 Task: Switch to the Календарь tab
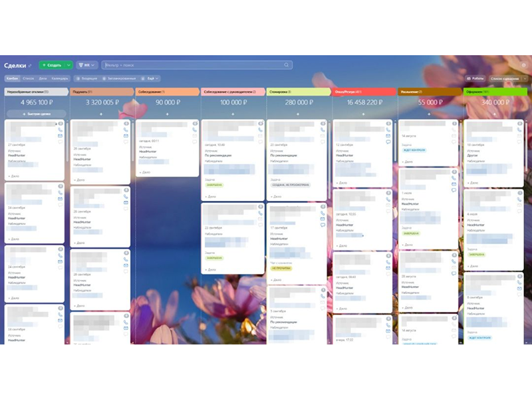(x=60, y=78)
